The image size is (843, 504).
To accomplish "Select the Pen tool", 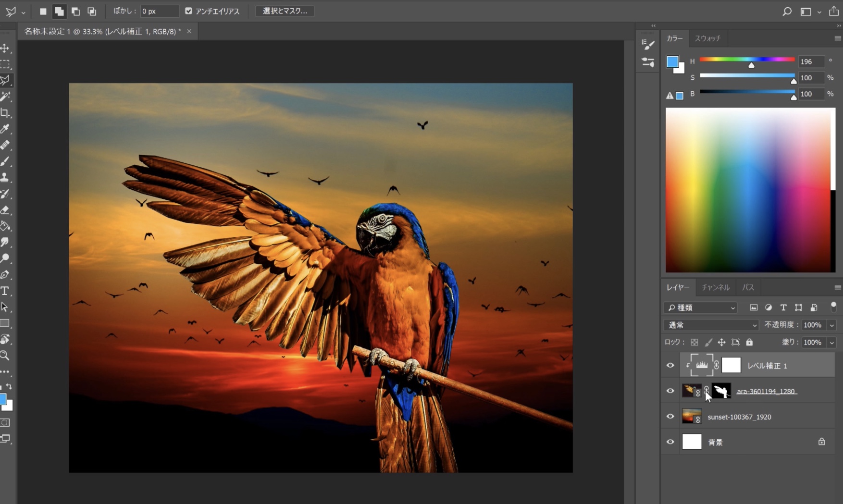I will pyautogui.click(x=5, y=274).
